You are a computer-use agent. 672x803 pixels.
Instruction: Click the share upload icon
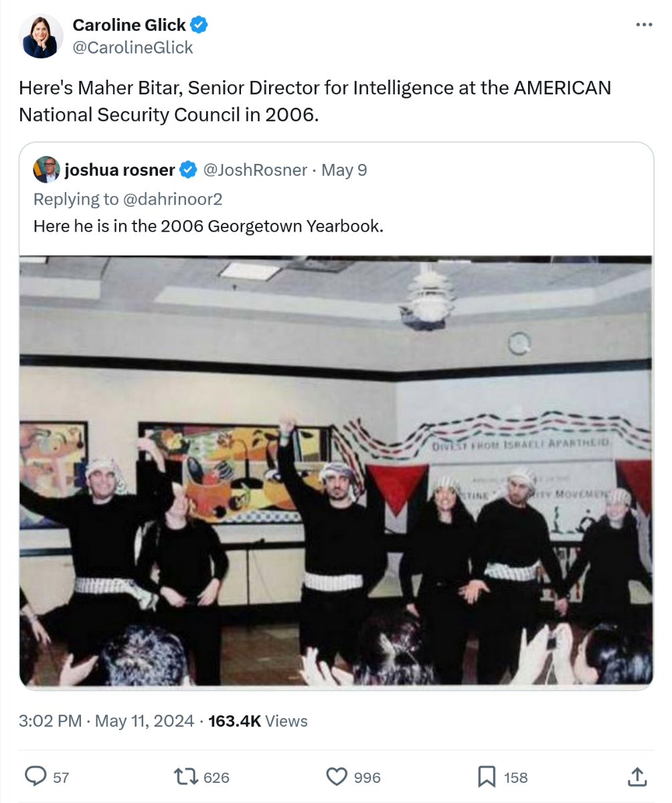637,776
